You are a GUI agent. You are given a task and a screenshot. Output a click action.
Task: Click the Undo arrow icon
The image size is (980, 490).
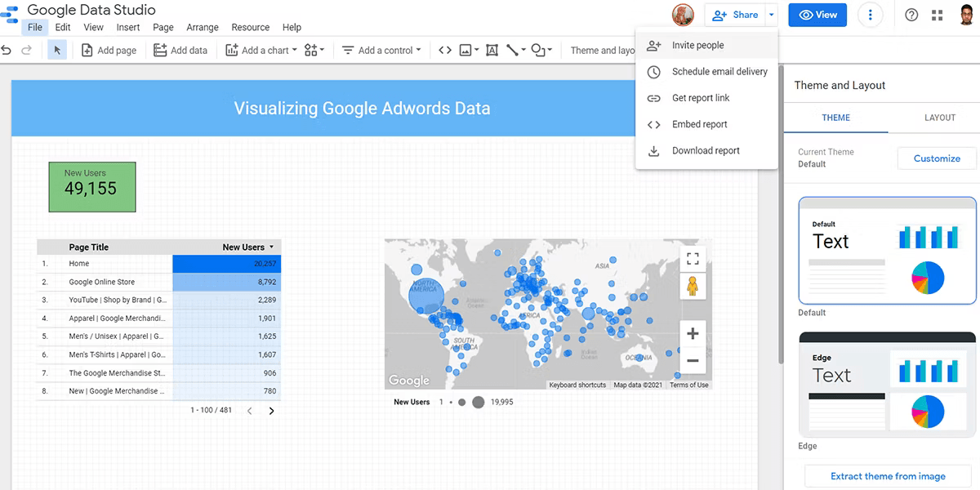7,50
